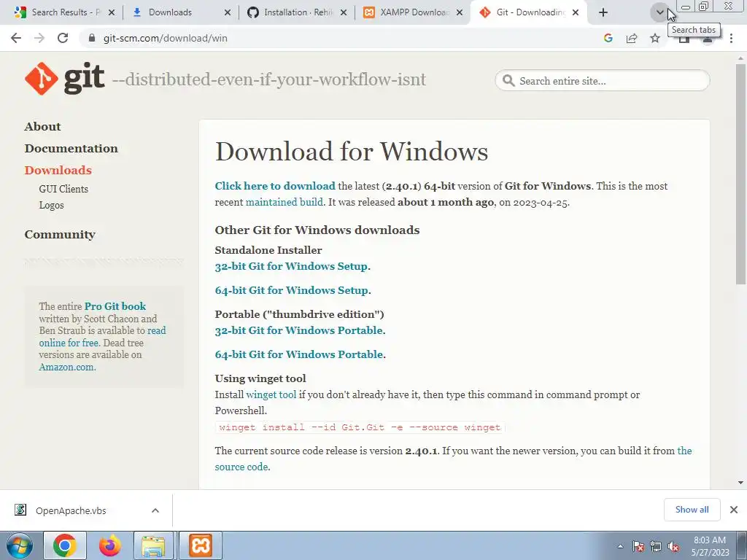Click the OpenApache.vbs download item
Image resolution: width=747 pixels, height=560 pixels.
71,510
